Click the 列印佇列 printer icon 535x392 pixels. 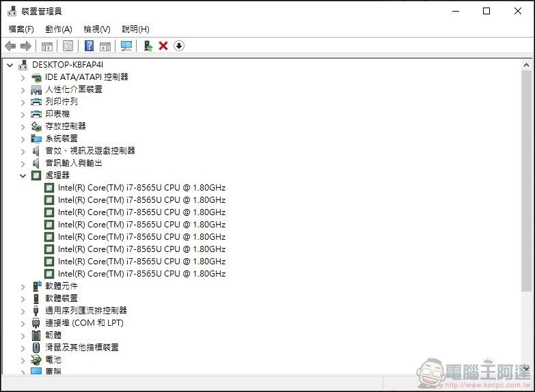pos(36,102)
